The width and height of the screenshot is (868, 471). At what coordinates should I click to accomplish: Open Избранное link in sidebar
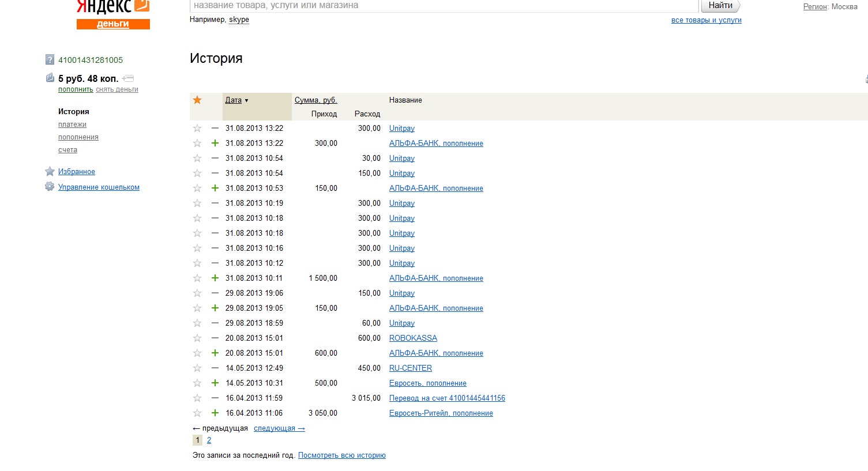(77, 171)
